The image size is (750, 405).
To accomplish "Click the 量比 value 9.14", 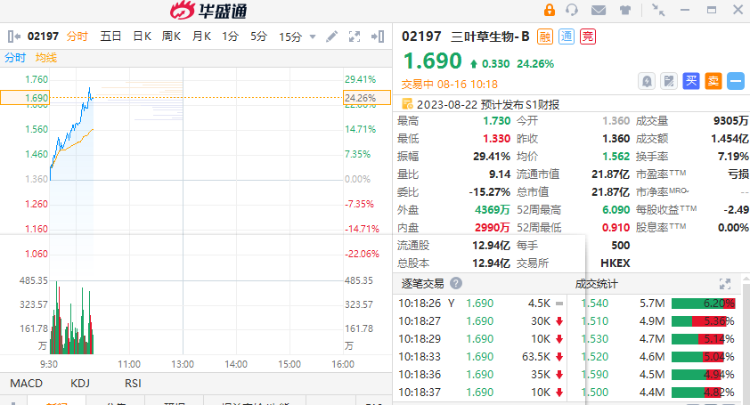I will (499, 174).
